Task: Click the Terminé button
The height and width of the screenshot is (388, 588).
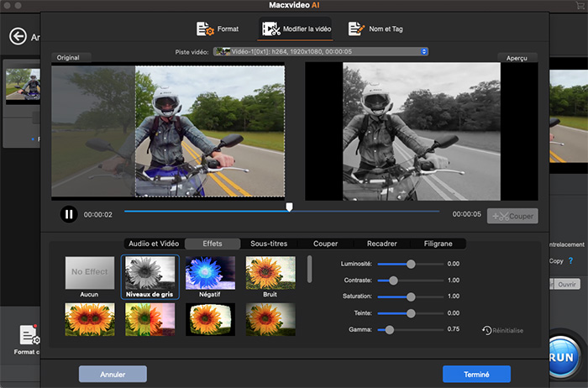Action: pos(476,374)
